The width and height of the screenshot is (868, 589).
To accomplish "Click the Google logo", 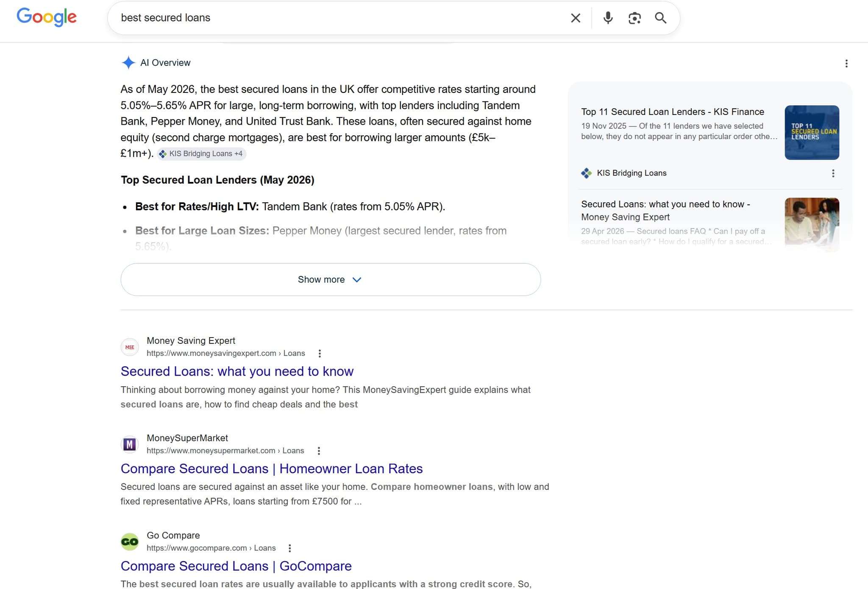I will 47,17.
